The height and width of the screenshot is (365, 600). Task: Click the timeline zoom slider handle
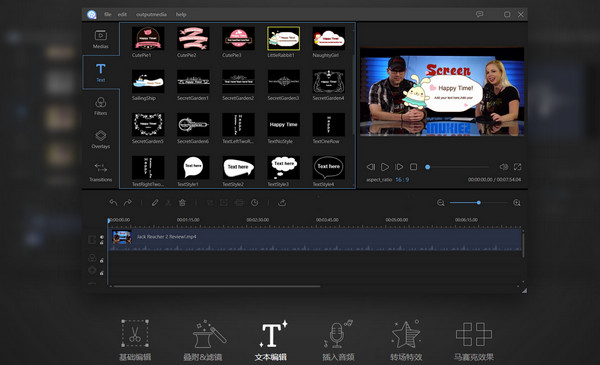click(479, 202)
